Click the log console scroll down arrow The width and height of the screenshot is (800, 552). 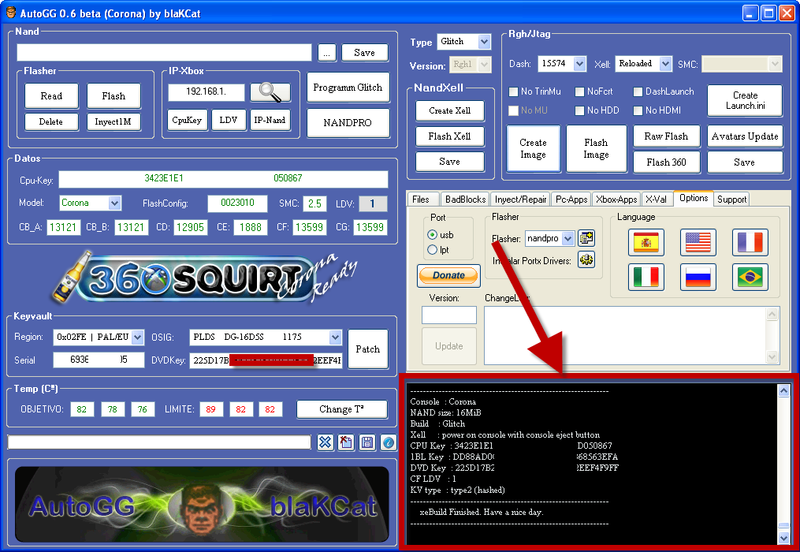(x=784, y=537)
